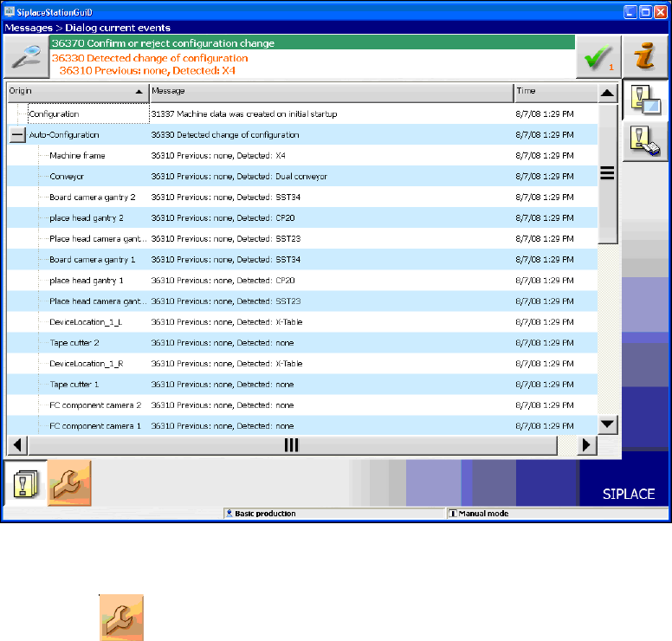The image size is (672, 641).
Task: Select the Tape cutter 1 row
Action: [x=302, y=385]
